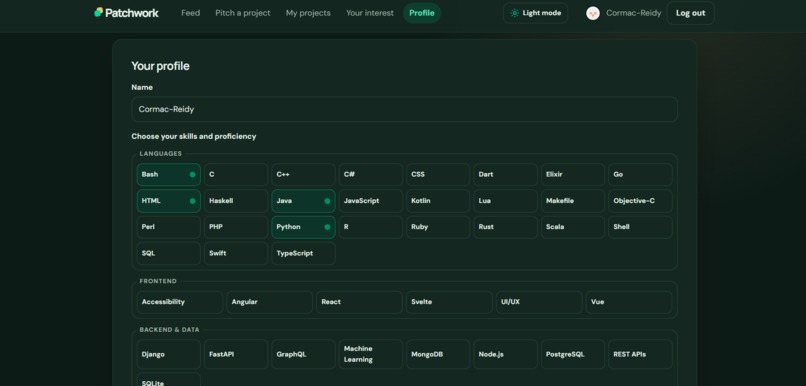Select the Machine Learning skill

point(371,354)
